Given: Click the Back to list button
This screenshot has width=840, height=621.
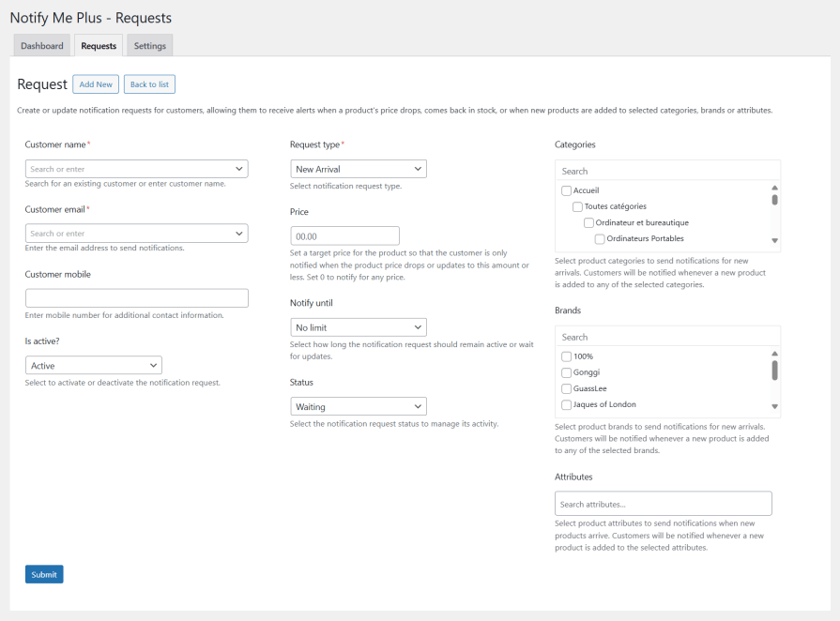Looking at the screenshot, I should (149, 84).
